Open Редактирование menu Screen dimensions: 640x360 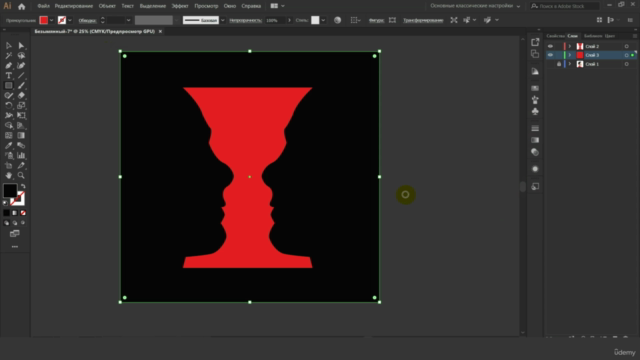74,6
